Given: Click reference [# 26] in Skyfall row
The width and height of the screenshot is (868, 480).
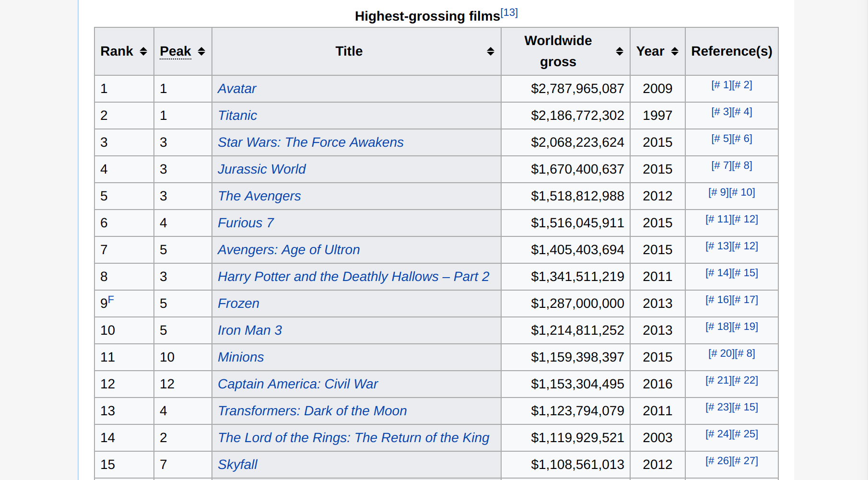Looking at the screenshot, I should pyautogui.click(x=718, y=461).
